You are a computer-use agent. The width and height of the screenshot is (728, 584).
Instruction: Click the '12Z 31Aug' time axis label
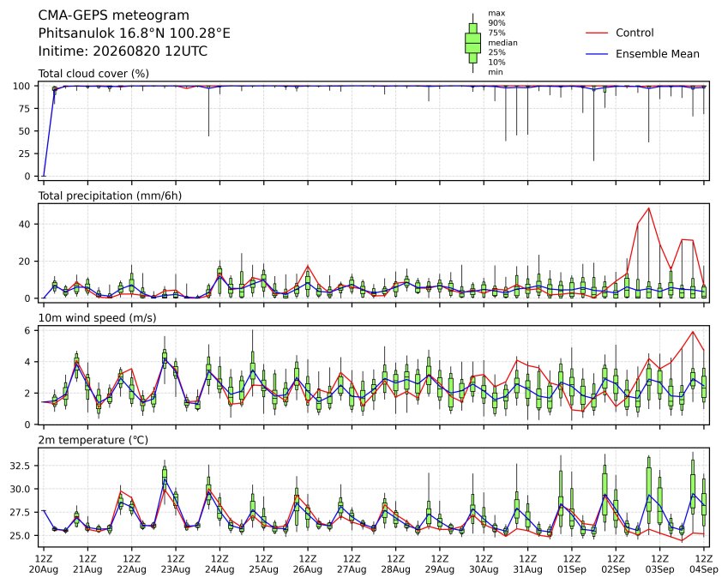point(528,564)
